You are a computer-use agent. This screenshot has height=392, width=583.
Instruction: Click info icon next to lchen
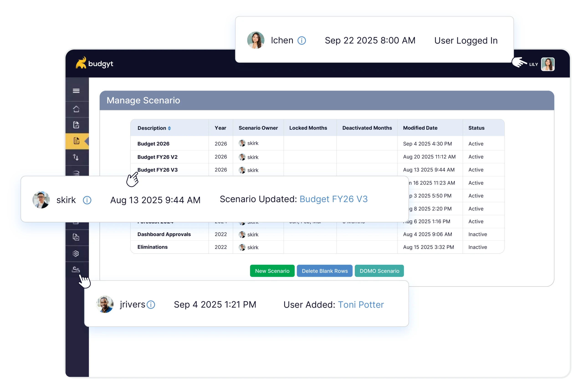point(302,41)
